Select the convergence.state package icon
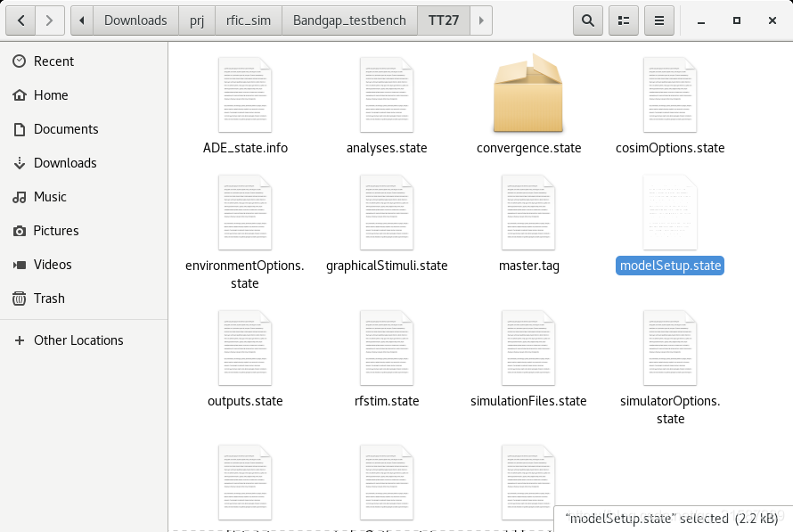 point(528,93)
